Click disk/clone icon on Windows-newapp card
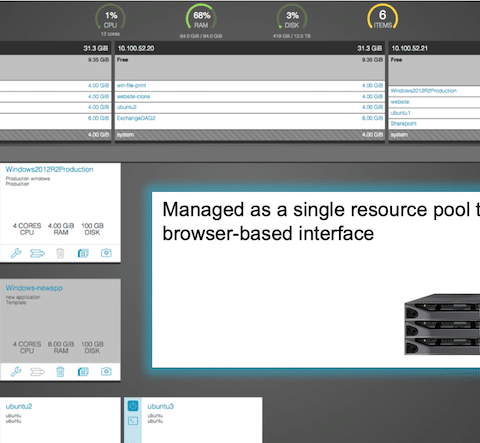 [83, 372]
